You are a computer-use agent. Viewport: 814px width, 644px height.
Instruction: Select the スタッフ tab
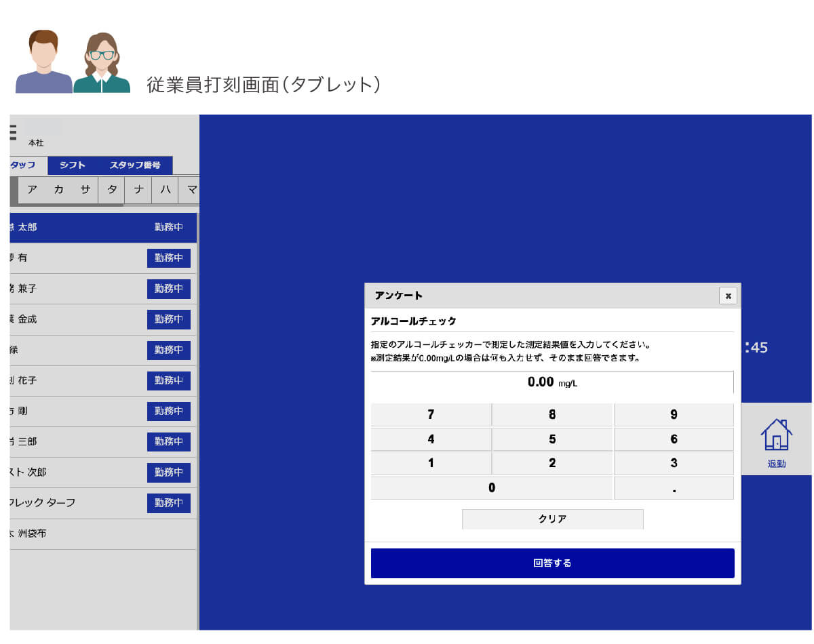pos(28,165)
